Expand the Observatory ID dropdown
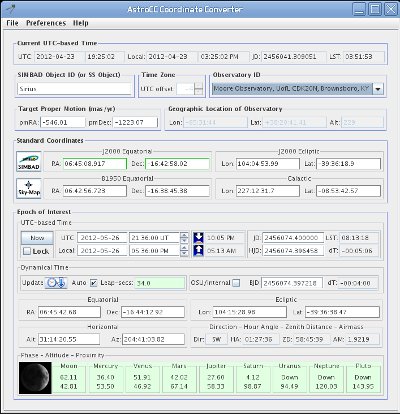Screen dimensions: 400x414 (x=378, y=89)
